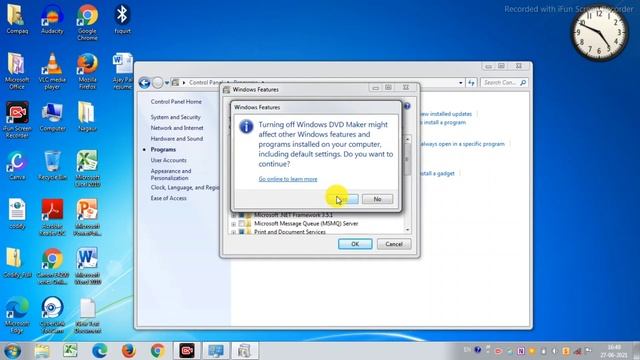
Task: Open CyberLink YouCam desktop shortcut
Action: [x=52, y=315]
